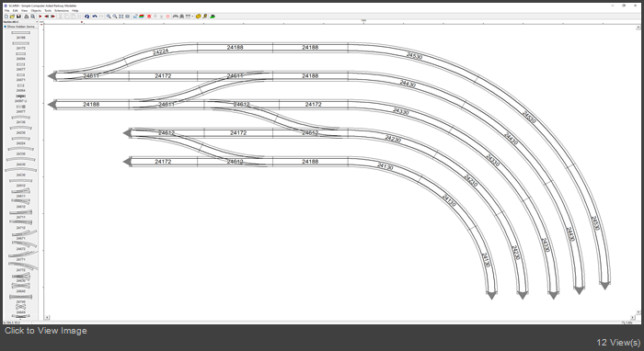Screen dimensions: 644x351
Task: Open a file using the folder icon
Action: (12, 17)
